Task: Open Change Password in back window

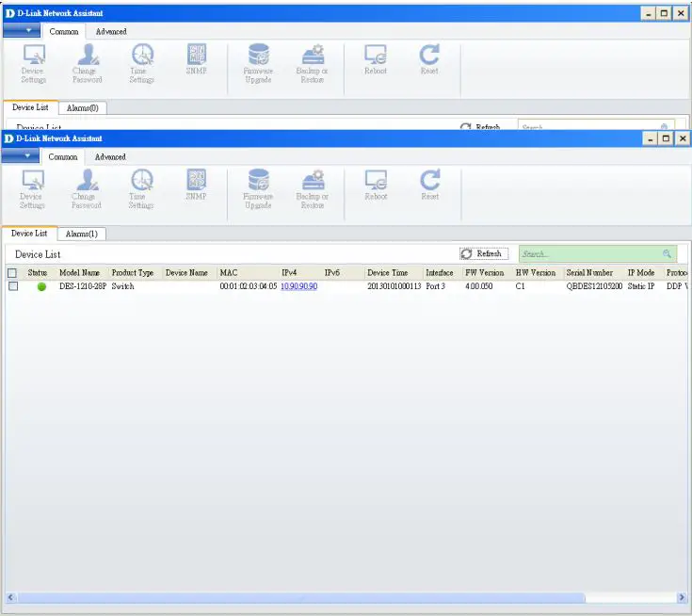Action: [88, 64]
